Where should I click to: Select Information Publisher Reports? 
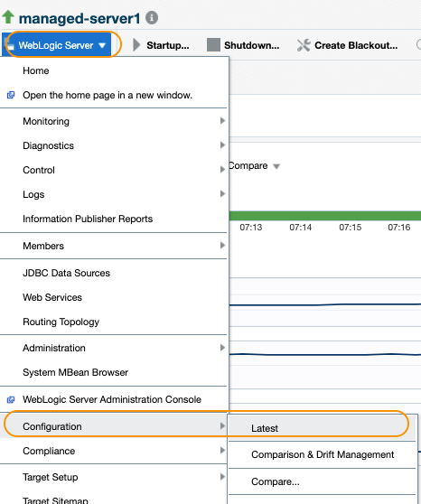(114, 219)
